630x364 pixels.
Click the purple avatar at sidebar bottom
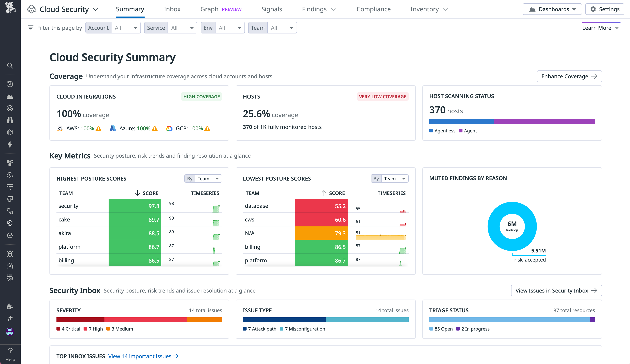tap(10, 332)
